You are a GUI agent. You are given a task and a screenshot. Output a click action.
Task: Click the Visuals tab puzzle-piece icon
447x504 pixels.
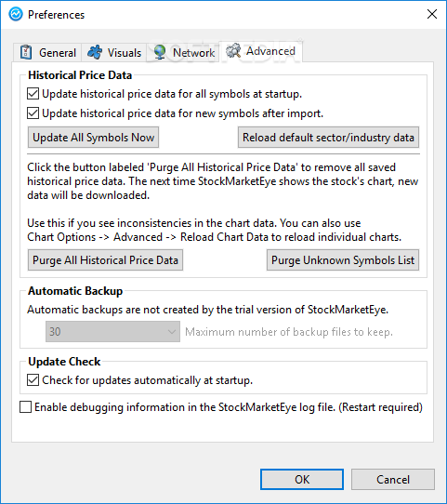[x=95, y=52]
